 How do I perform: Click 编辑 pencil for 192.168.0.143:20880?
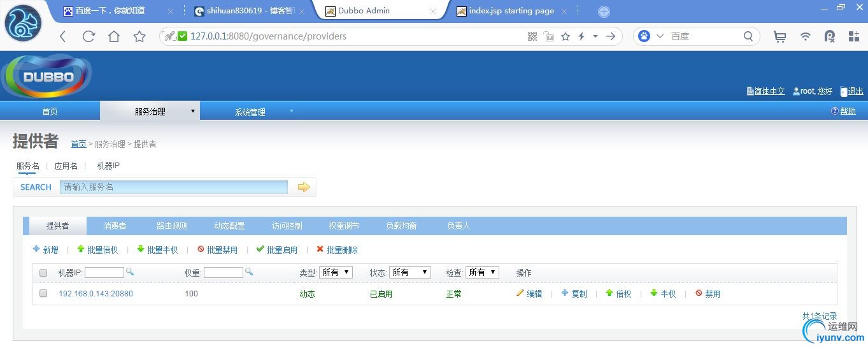(529, 294)
